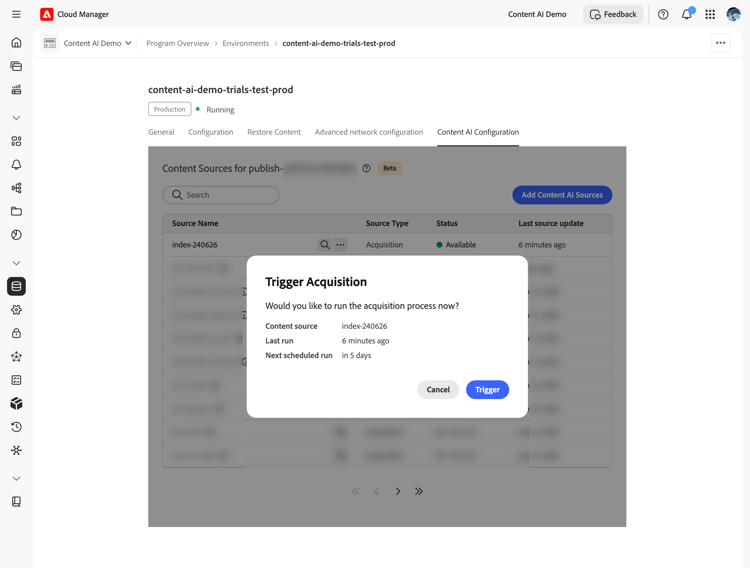Viewport: 750px width, 568px height.
Task: Open more actions for index-240626 row
Action: point(340,245)
